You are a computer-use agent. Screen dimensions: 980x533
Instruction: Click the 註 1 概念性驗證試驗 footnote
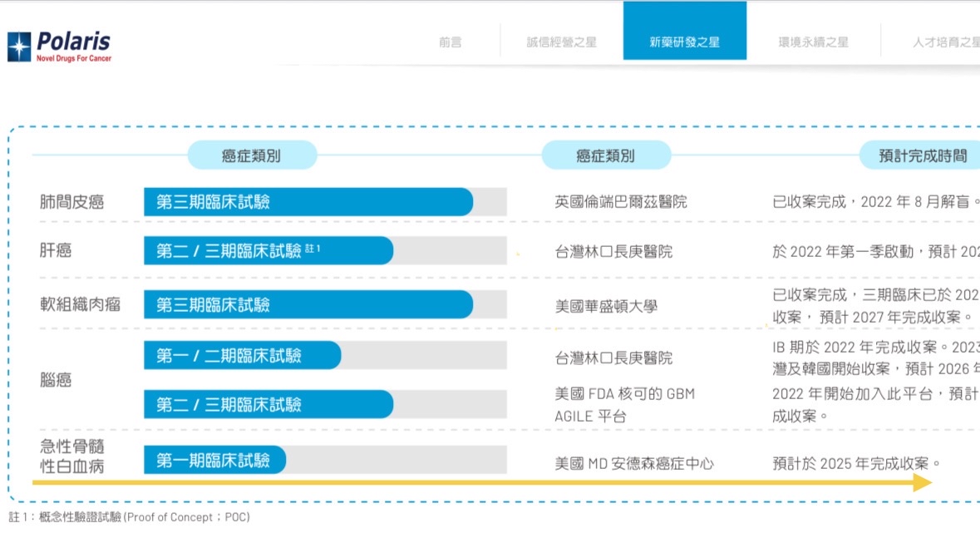(130, 516)
